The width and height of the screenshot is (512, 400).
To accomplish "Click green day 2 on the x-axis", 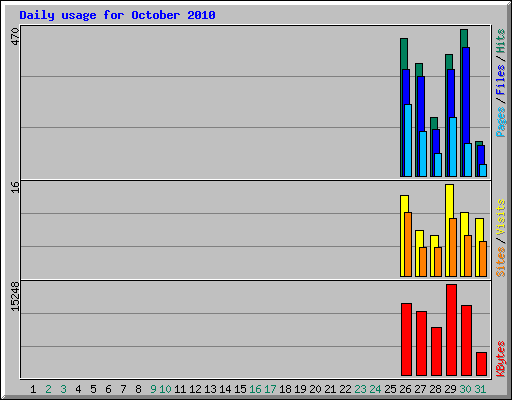I will 48,389.
